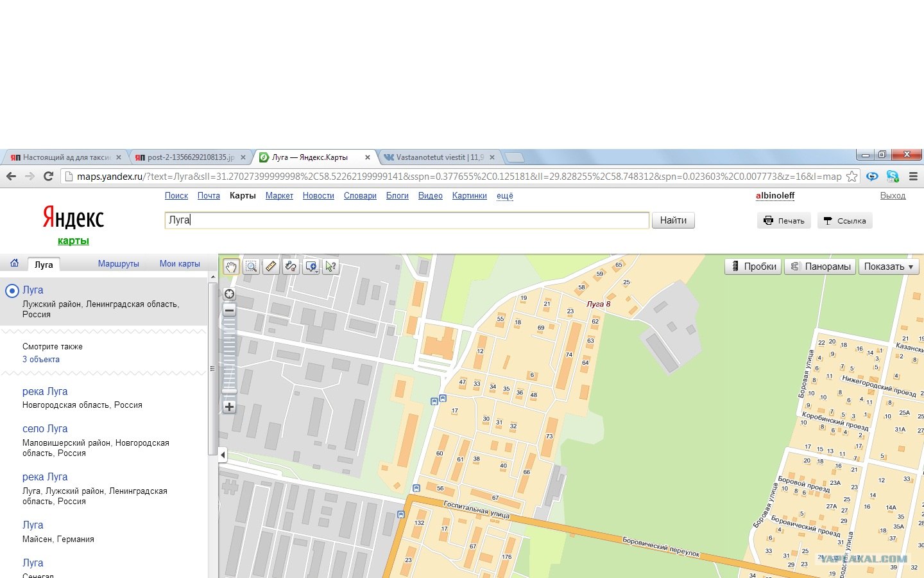Image resolution: width=924 pixels, height=578 pixels.
Task: Open the Новости service link
Action: click(x=318, y=196)
